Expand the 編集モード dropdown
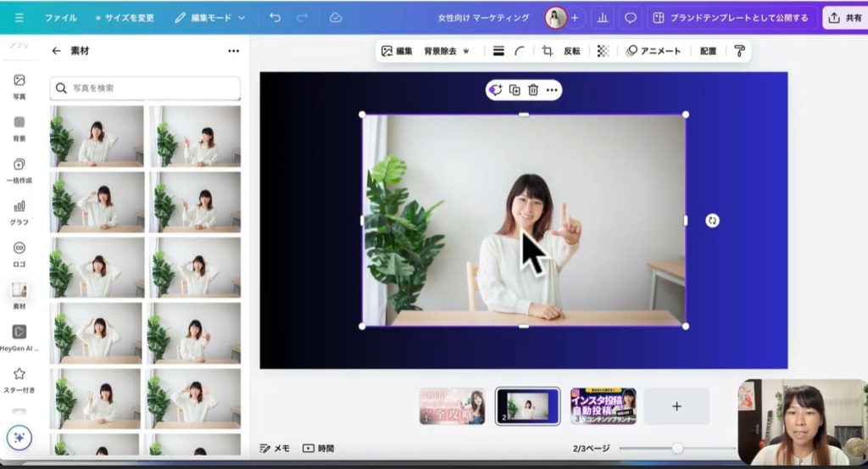 [209, 17]
